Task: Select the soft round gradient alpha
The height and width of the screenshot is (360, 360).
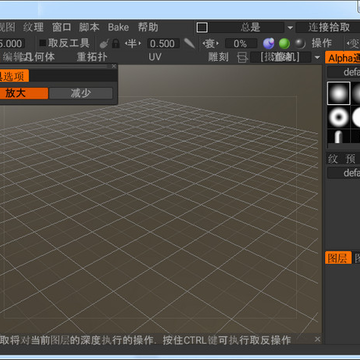Action: [x=339, y=93]
